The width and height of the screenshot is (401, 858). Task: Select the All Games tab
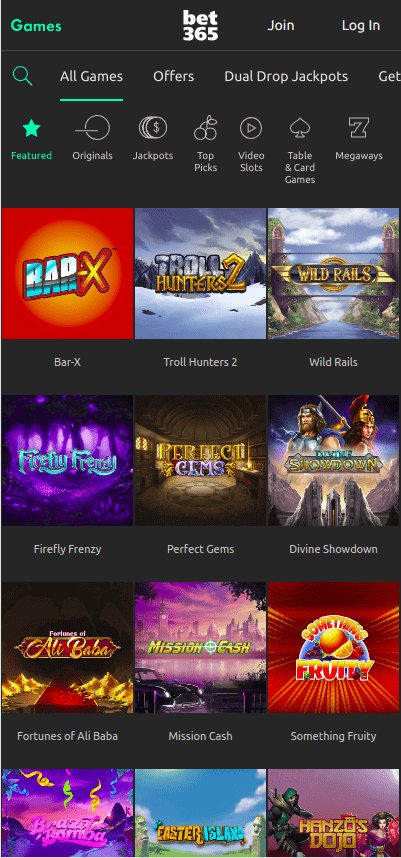(91, 76)
